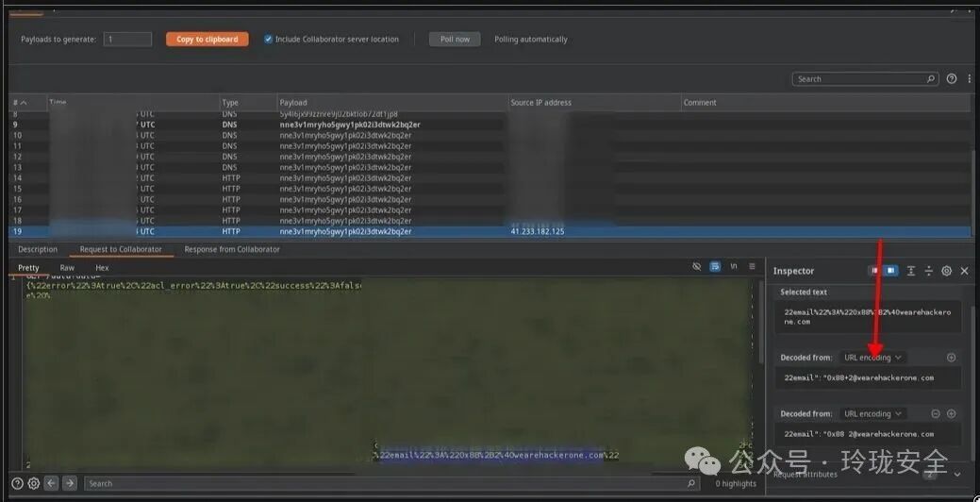Image resolution: width=980 pixels, height=502 pixels.
Task: Select the Pretty view tab
Action: 28,268
